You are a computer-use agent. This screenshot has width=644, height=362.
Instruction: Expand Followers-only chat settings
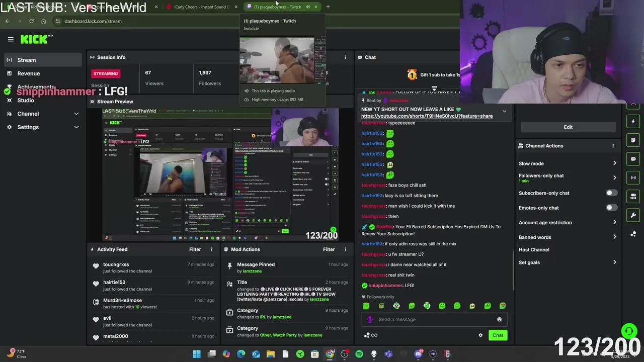(568, 177)
